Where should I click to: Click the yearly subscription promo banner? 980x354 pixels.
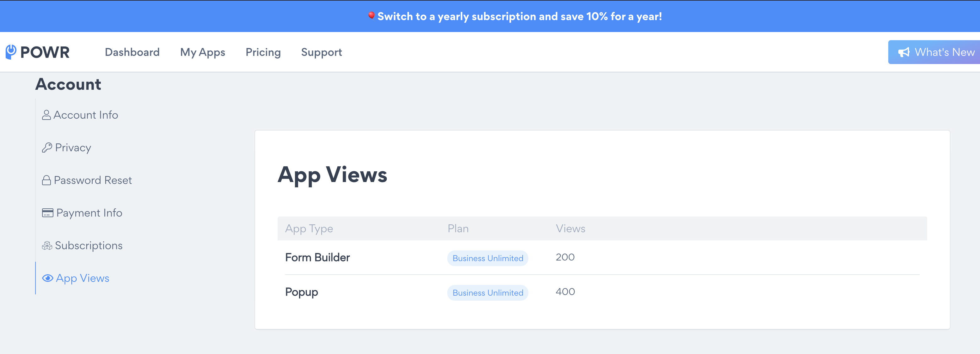point(519,16)
